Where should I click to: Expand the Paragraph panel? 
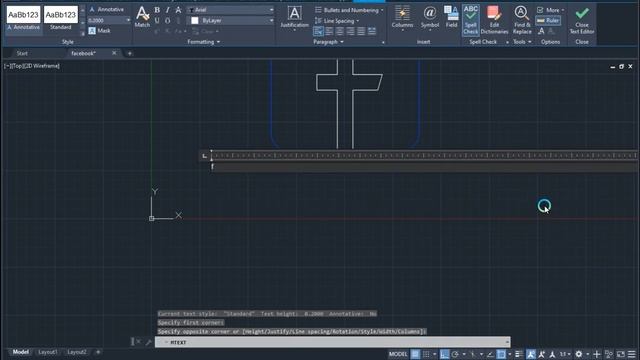(328, 42)
